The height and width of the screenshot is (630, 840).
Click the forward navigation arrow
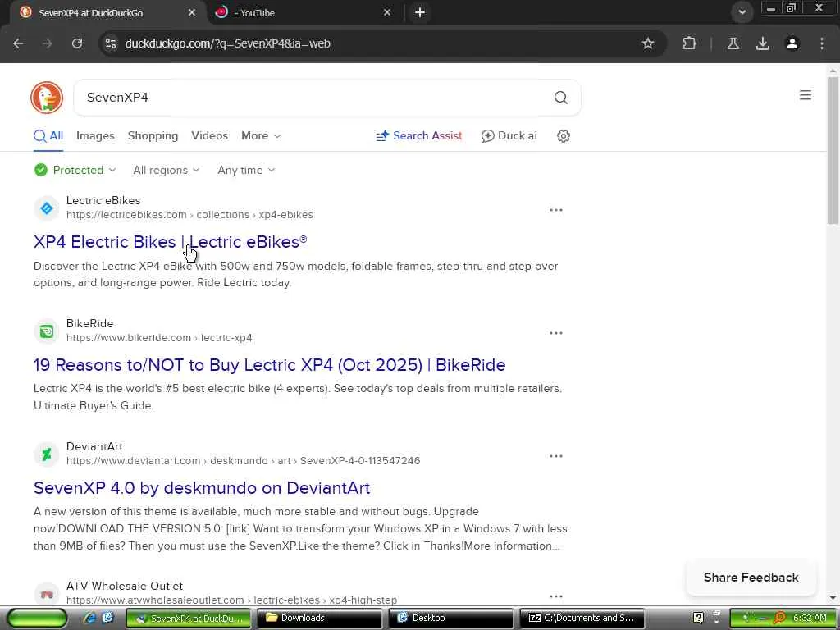[48, 43]
